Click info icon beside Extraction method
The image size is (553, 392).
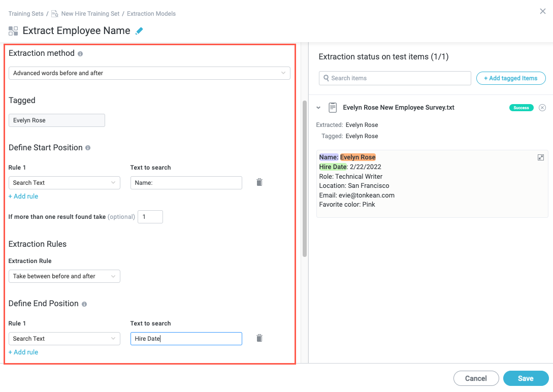[x=80, y=54]
